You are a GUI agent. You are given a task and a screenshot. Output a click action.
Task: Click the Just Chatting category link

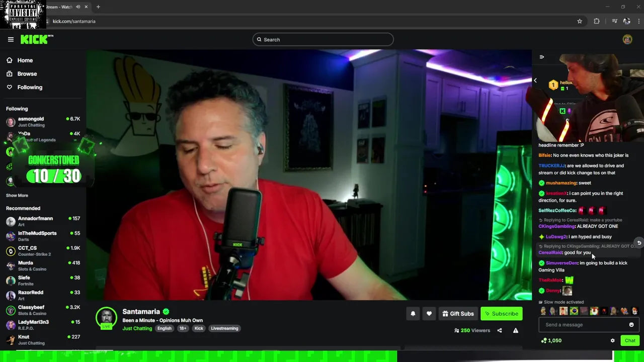pos(137,328)
